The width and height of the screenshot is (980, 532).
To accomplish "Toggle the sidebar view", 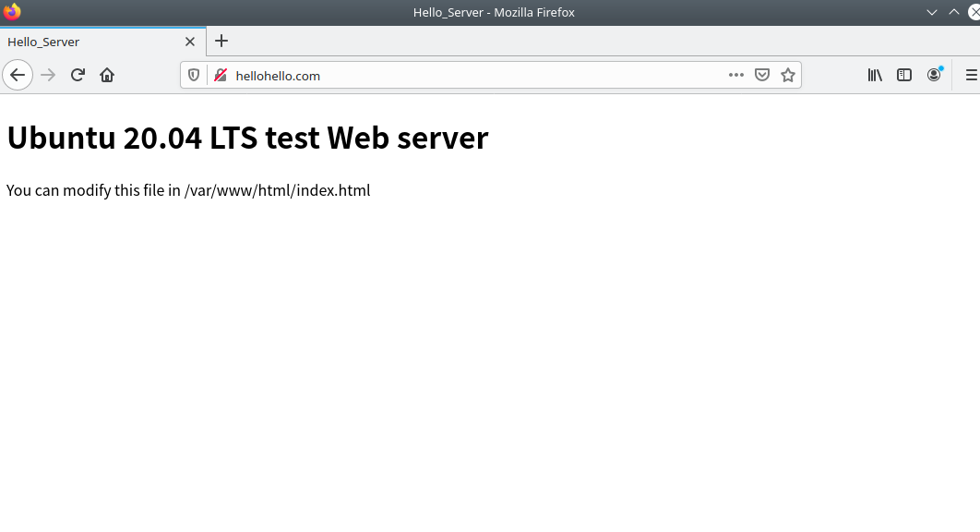I will tap(904, 75).
